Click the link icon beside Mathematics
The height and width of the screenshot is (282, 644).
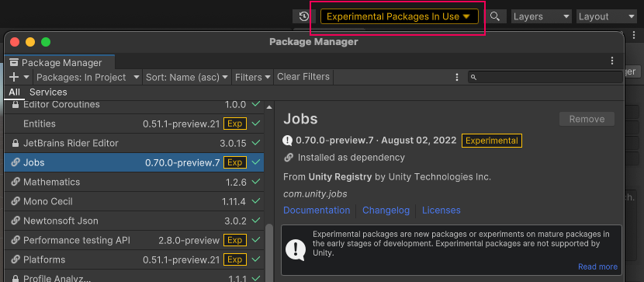pos(16,182)
